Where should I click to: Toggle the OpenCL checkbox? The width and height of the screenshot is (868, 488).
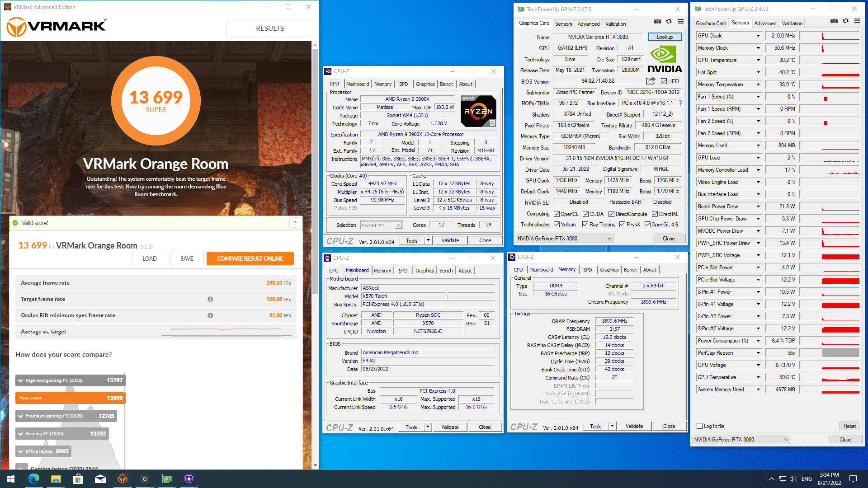point(557,214)
